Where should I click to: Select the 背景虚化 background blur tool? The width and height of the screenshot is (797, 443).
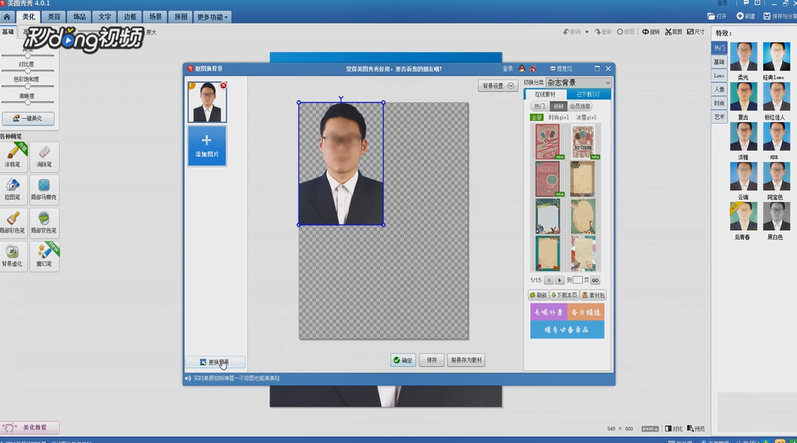[13, 256]
